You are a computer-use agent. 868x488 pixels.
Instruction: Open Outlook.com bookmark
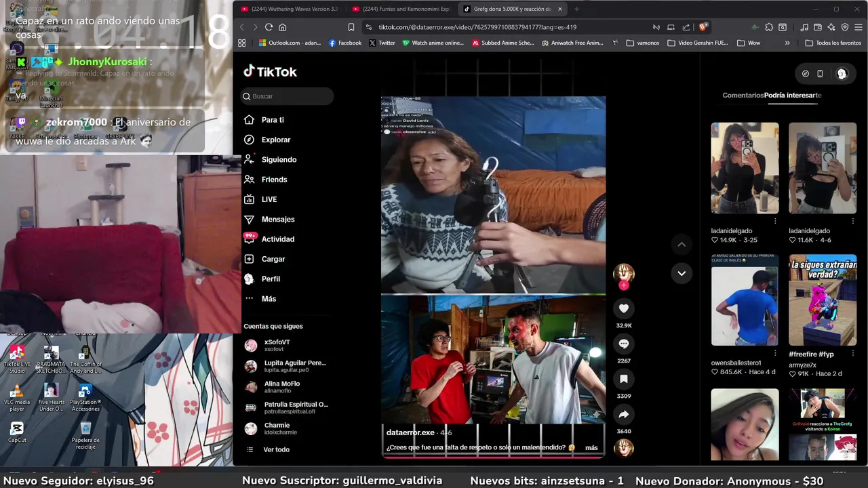click(x=290, y=43)
